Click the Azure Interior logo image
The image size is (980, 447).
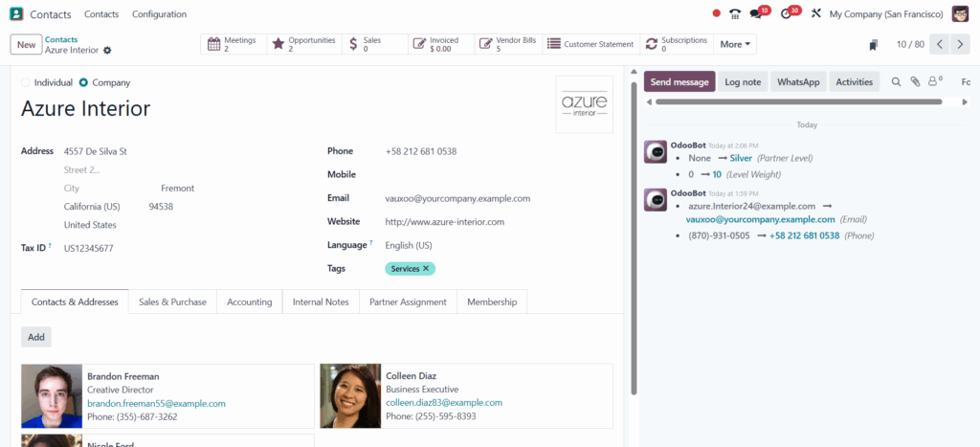point(585,104)
